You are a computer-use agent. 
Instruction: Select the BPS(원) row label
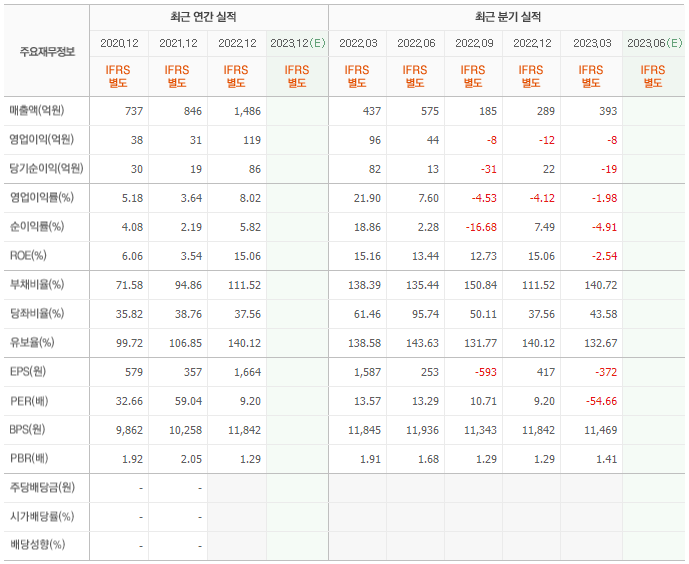[x=27, y=429]
